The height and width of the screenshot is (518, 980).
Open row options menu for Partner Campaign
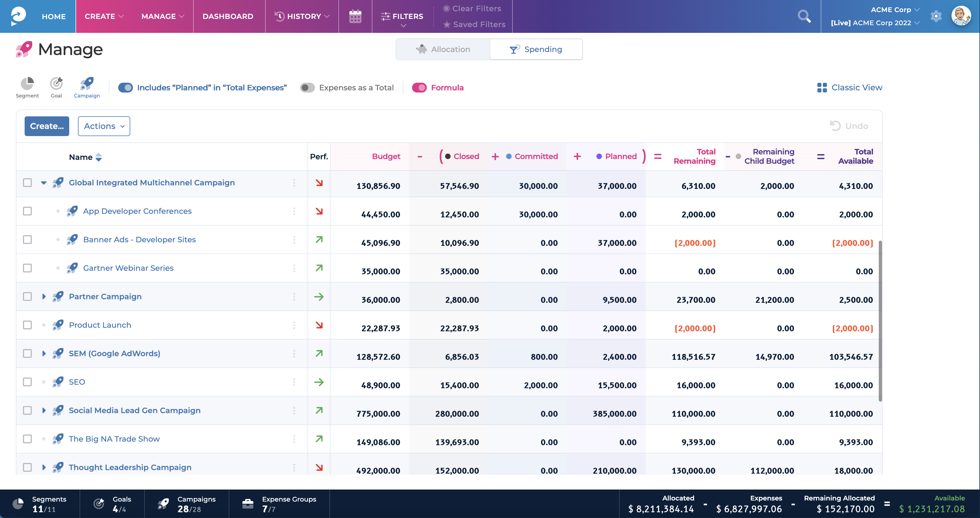(x=294, y=297)
